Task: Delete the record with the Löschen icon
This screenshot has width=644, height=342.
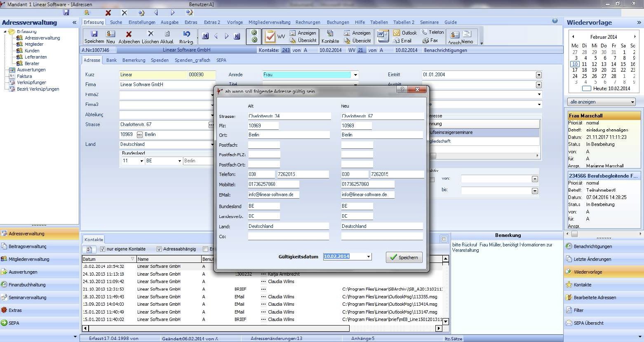Action: 150,34
